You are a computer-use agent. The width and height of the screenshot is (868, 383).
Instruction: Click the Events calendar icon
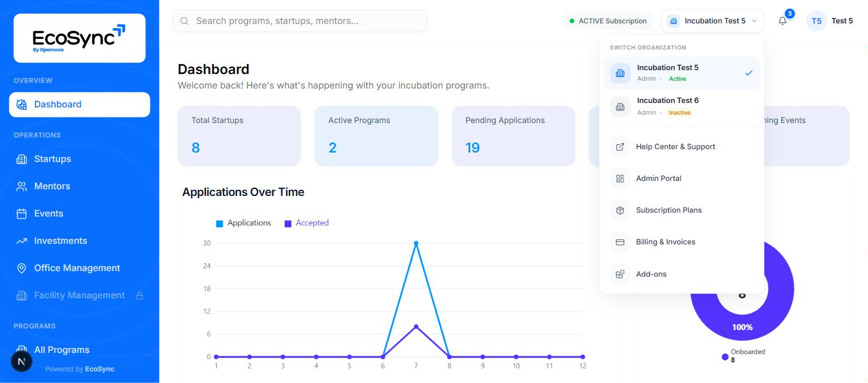22,214
